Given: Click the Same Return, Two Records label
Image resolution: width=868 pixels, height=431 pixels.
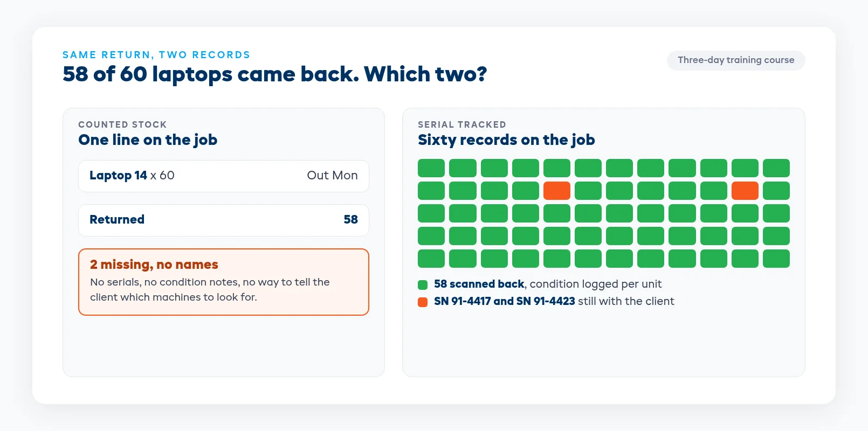Looking at the screenshot, I should point(156,55).
